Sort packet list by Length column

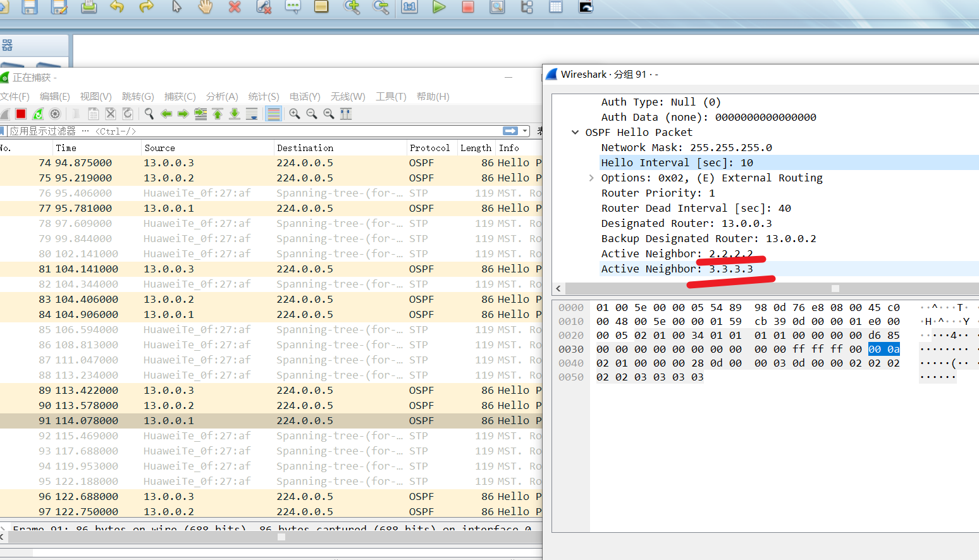[x=476, y=148]
